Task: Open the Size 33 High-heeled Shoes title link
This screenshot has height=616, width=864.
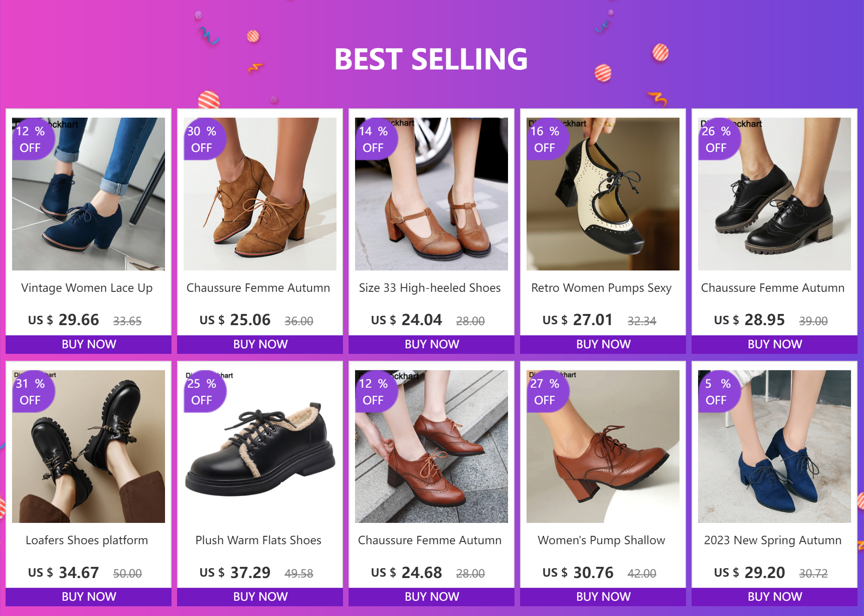Action: [x=430, y=288]
